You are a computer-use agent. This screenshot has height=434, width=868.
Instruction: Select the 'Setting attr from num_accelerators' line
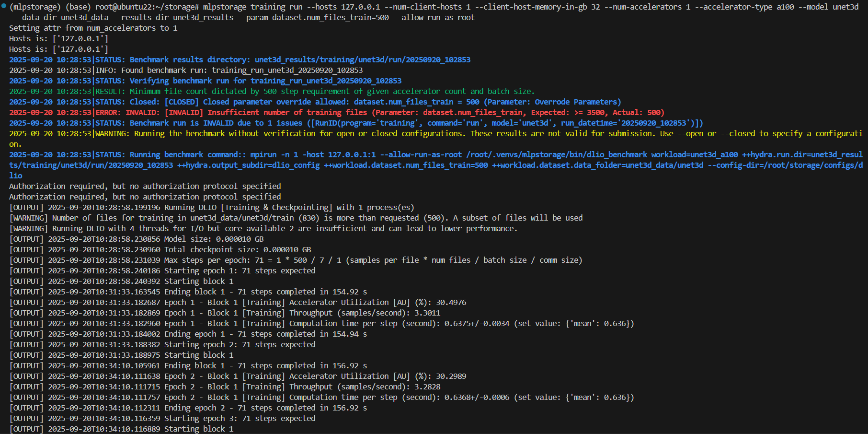pyautogui.click(x=93, y=28)
